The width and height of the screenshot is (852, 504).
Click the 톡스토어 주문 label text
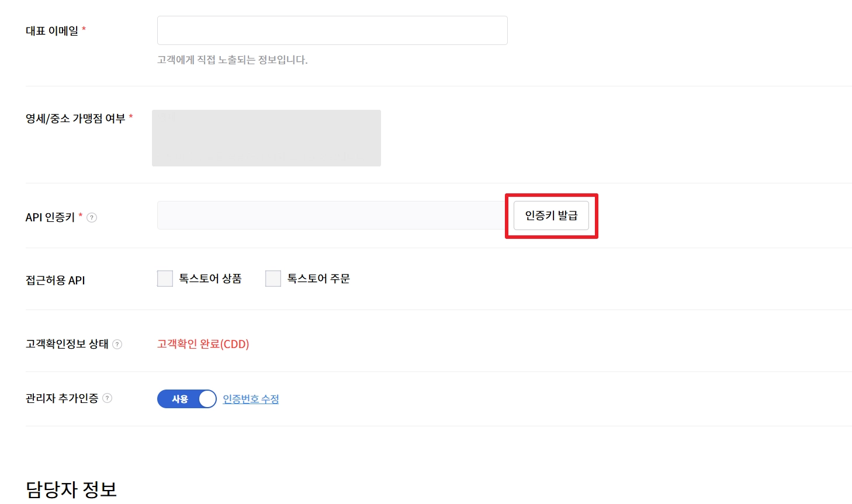tap(318, 279)
